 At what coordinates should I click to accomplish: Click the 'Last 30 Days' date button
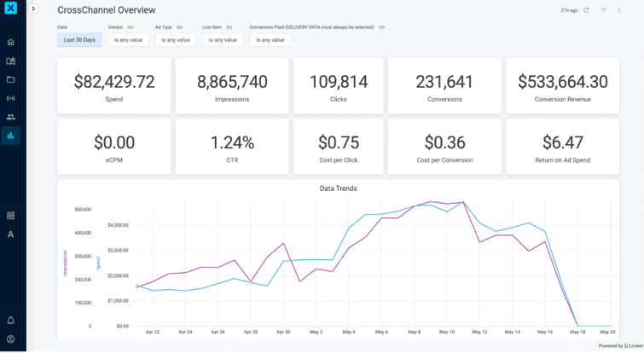click(x=79, y=40)
